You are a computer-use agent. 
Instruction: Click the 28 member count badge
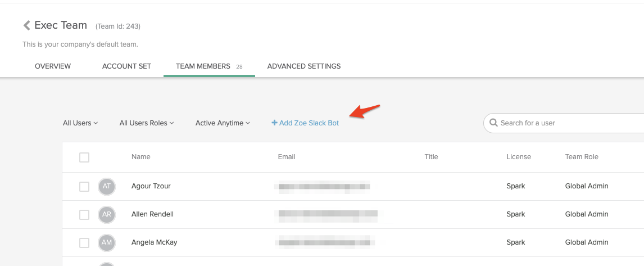tap(239, 66)
